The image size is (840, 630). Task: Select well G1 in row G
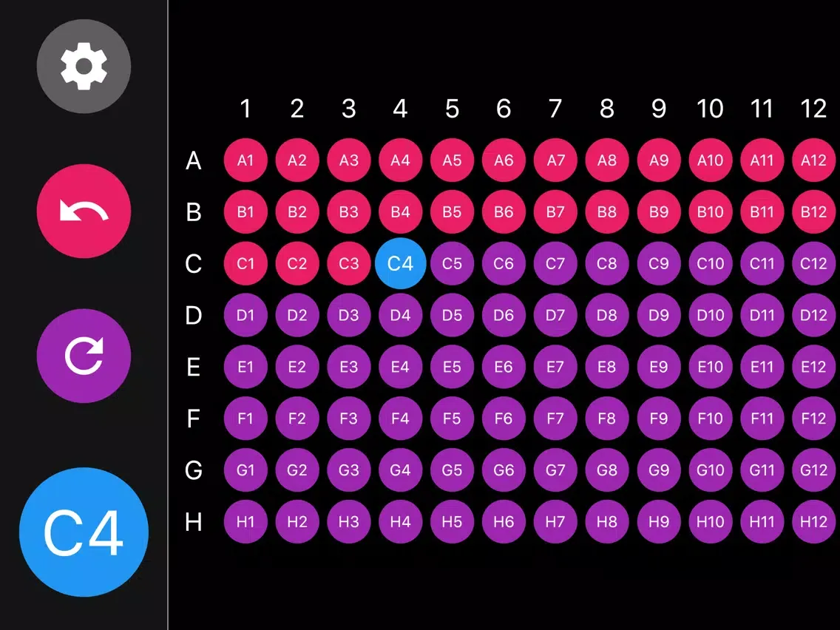[245, 470]
